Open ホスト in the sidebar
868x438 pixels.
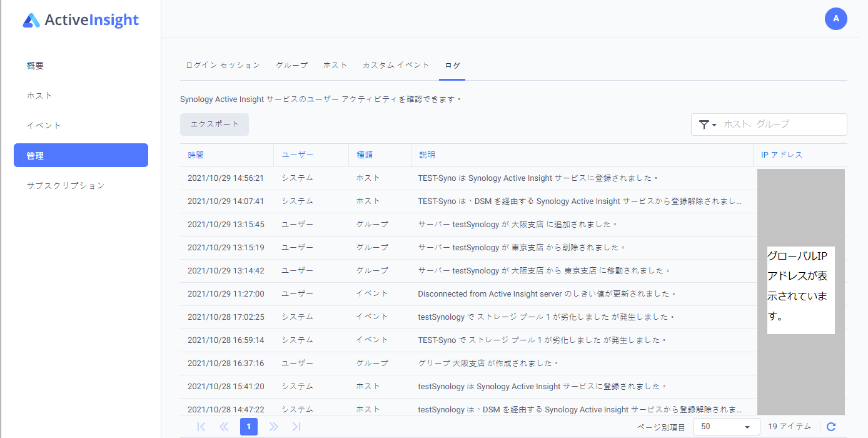[81, 96]
